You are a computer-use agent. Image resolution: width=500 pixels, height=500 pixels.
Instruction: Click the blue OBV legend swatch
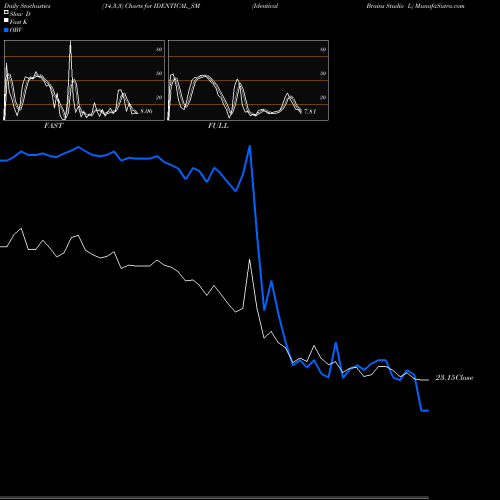click(x=6, y=30)
